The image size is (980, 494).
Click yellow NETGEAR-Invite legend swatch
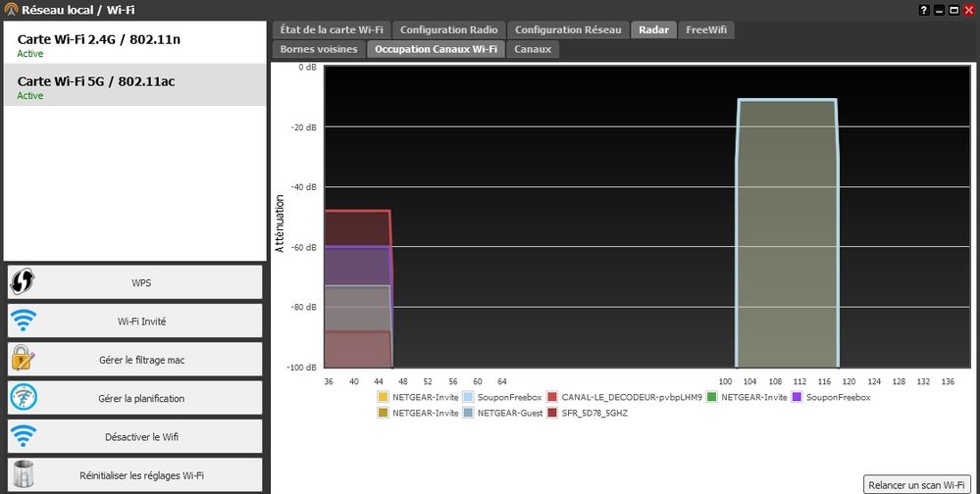[x=383, y=397]
